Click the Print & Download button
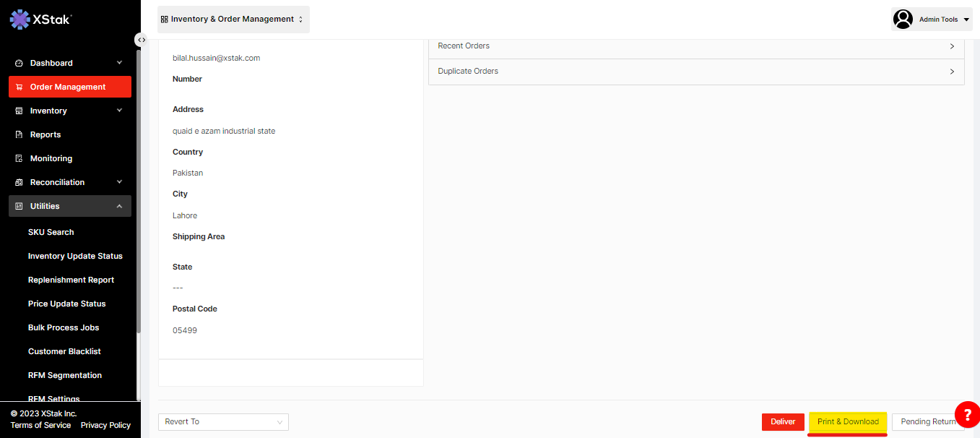 click(848, 422)
